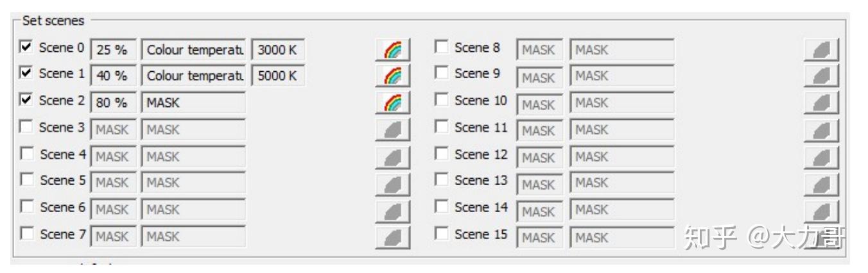Open the colour settings icon for Scene 1

coord(392,76)
